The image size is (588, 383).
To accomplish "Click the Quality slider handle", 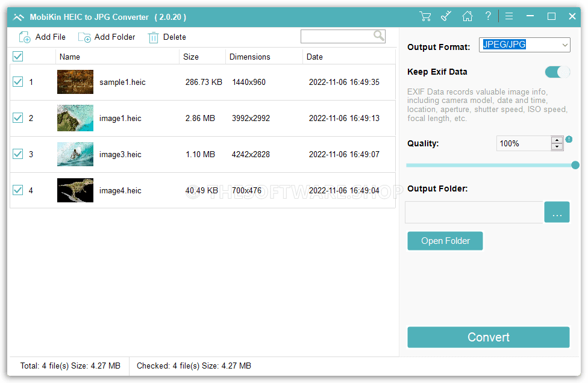I will tap(575, 165).
